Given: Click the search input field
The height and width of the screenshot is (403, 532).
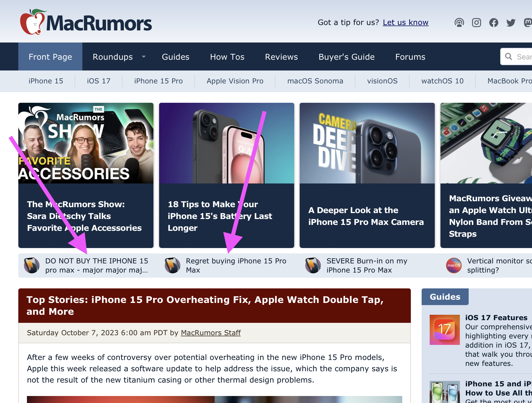Looking at the screenshot, I should pyautogui.click(x=516, y=56).
